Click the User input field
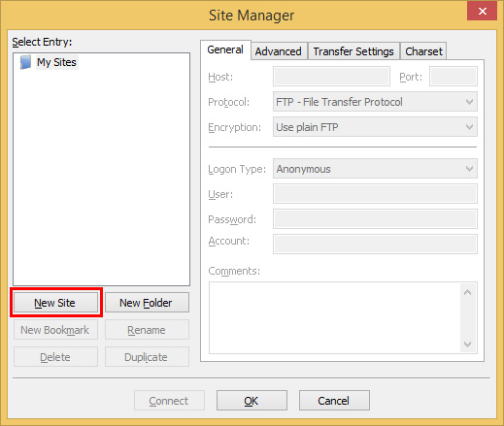The width and height of the screenshot is (504, 426). pyautogui.click(x=375, y=194)
